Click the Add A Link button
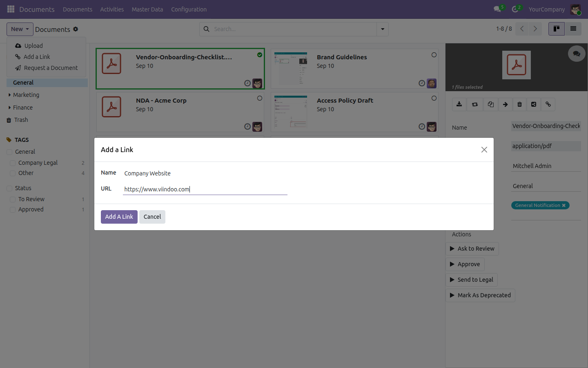 point(119,217)
